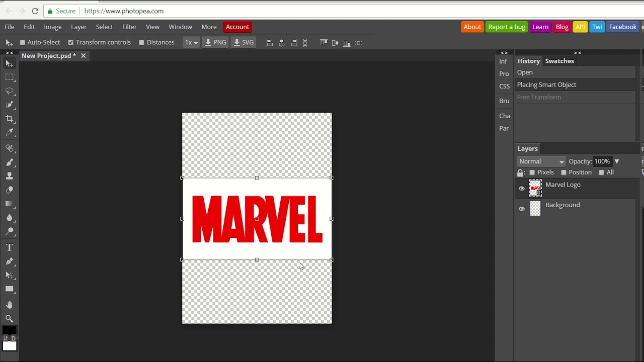The height and width of the screenshot is (362, 644).
Task: Check the Position lock option
Action: [563, 172]
